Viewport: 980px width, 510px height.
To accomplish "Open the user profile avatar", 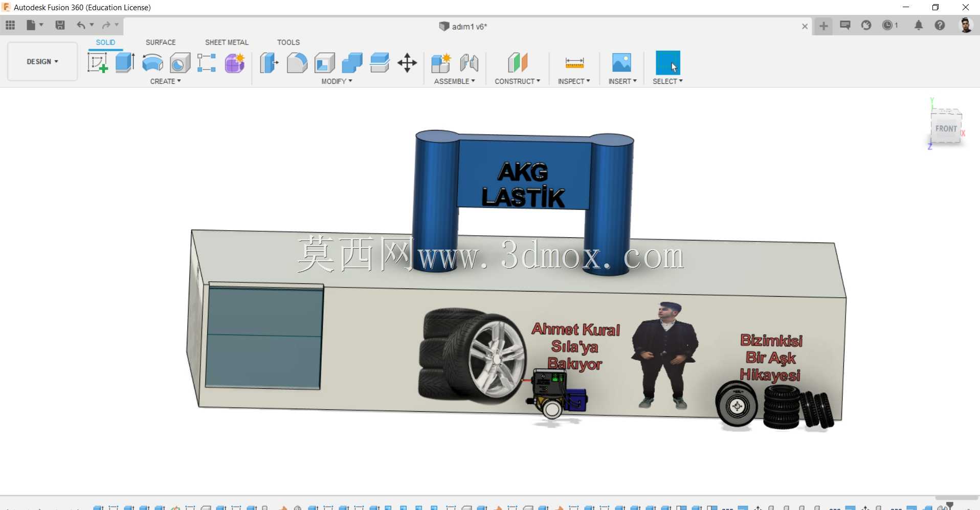I will [966, 25].
